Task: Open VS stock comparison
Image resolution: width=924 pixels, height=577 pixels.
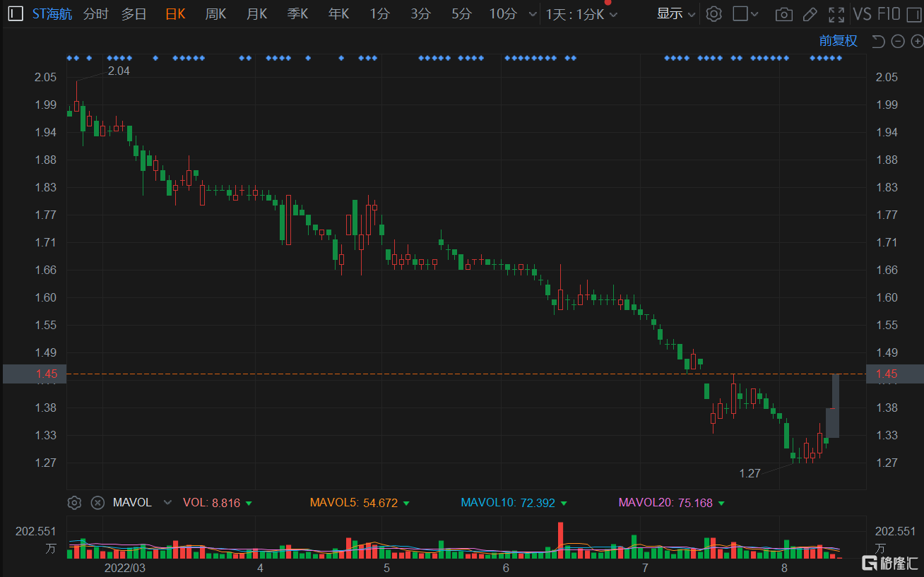Action: pyautogui.click(x=862, y=13)
